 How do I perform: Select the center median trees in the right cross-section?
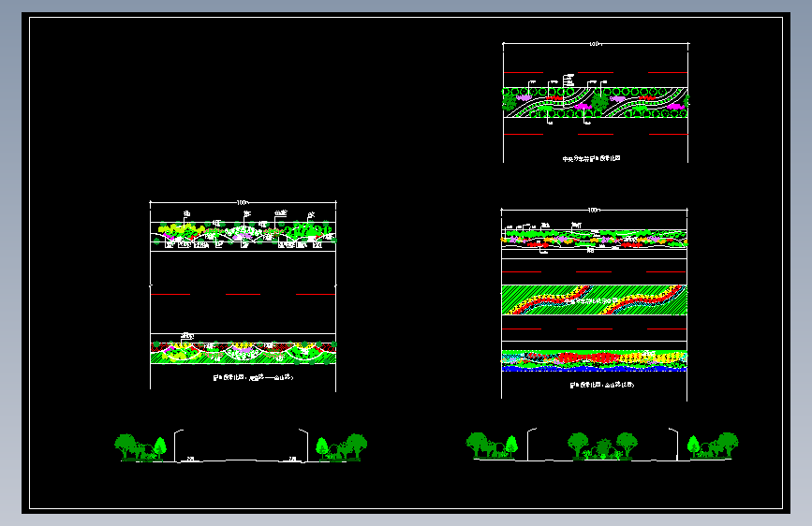coord(603,446)
